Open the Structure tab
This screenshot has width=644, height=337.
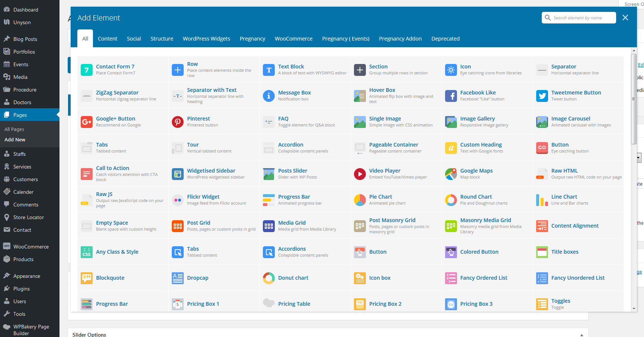click(162, 39)
